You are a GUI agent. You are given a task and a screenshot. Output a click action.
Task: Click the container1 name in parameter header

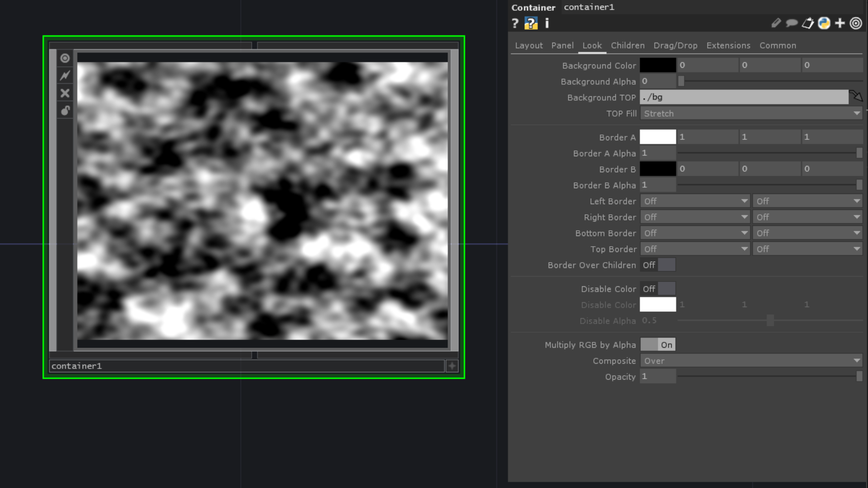pos(589,7)
